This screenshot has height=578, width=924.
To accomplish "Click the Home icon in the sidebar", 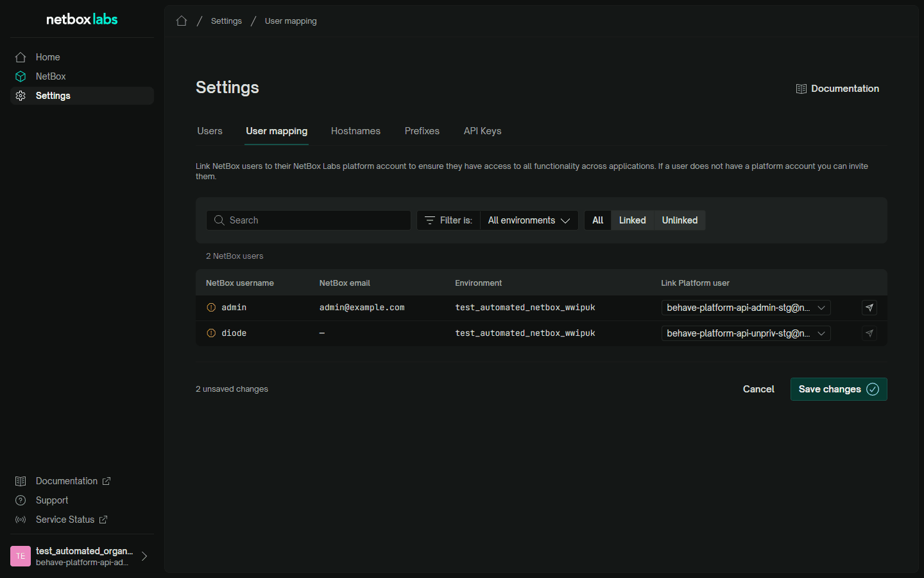I will (21, 57).
